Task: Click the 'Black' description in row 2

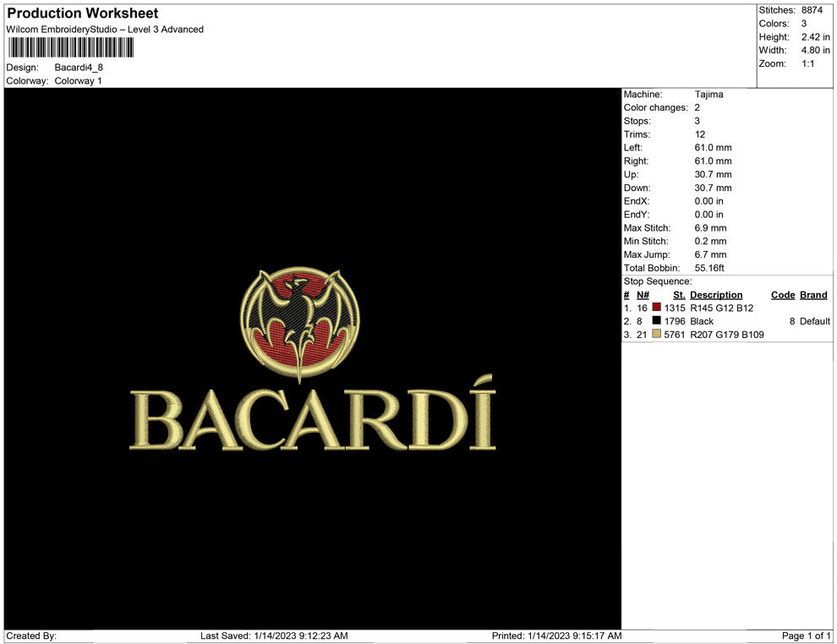Action: tap(702, 321)
